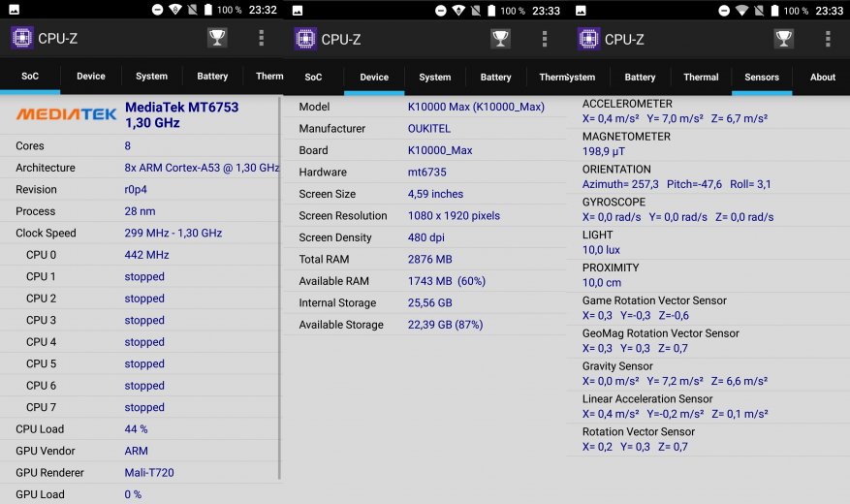Open the three-dot overflow menu in the left SoC screen
850x504 pixels.
[262, 38]
